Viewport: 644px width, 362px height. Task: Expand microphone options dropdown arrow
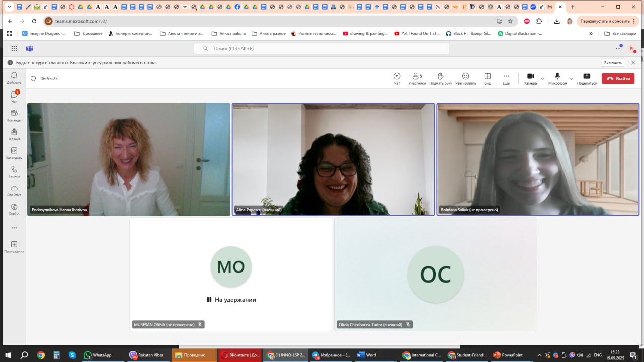[571, 79]
